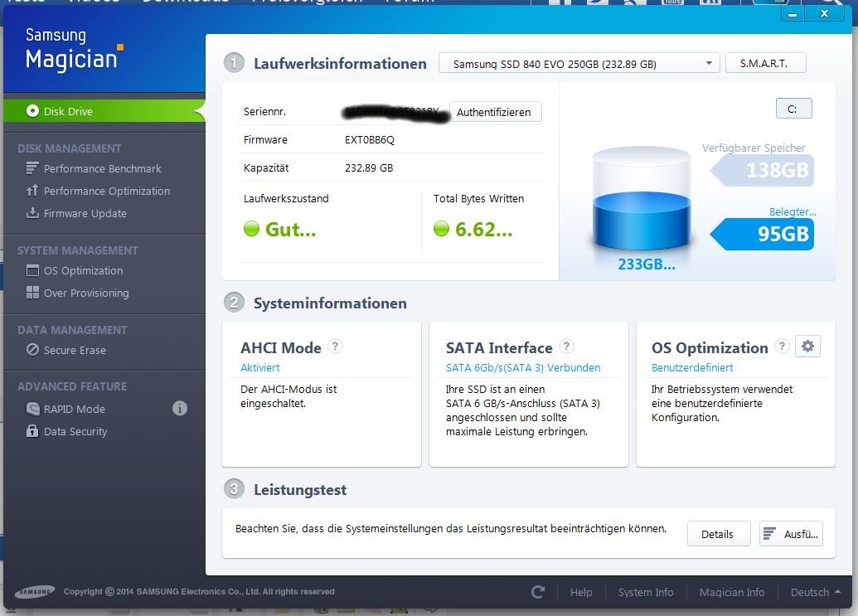The width and height of the screenshot is (858, 616).
Task: Click the Performance Benchmark bars icon
Action: [x=32, y=168]
